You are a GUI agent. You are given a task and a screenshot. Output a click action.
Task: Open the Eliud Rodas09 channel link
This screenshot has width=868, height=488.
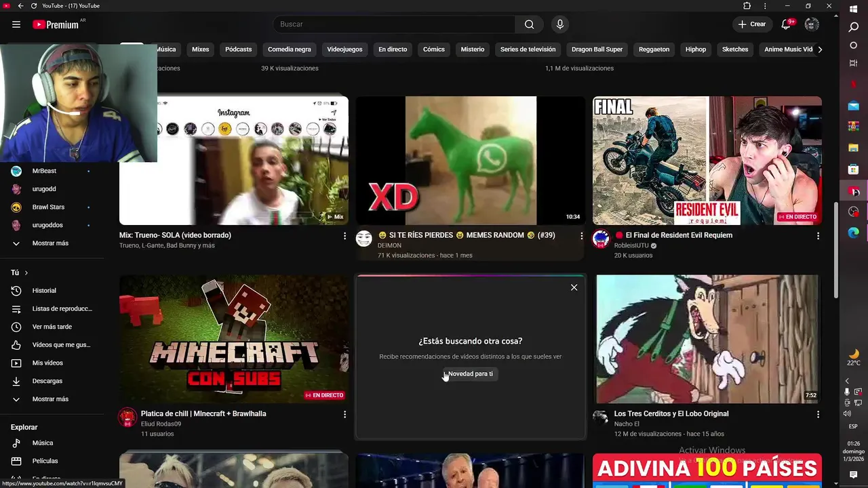[161, 424]
